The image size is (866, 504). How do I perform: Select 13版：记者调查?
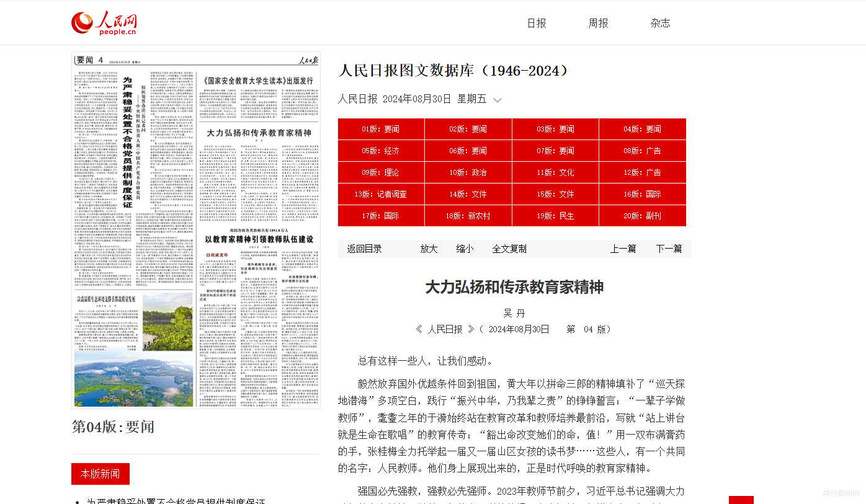381,194
